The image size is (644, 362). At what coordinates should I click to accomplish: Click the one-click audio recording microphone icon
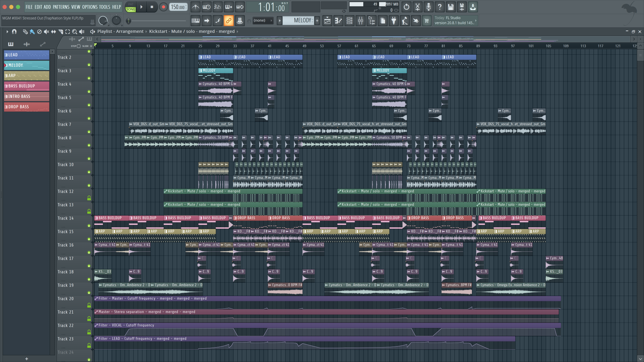(x=429, y=7)
